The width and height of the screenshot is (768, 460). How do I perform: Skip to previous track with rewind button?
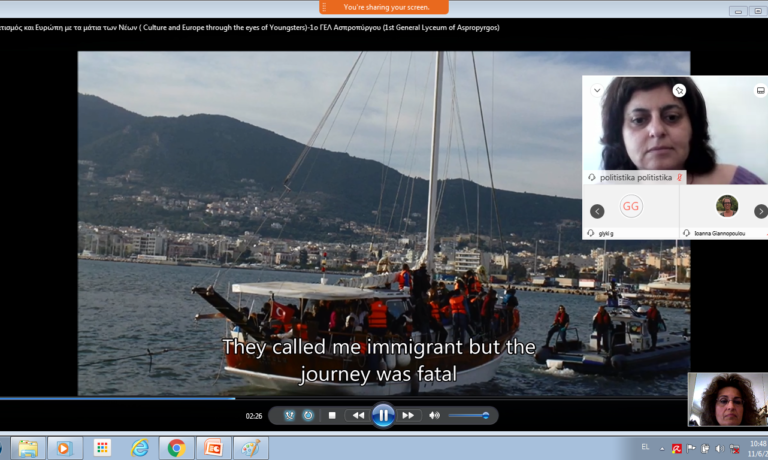point(358,415)
